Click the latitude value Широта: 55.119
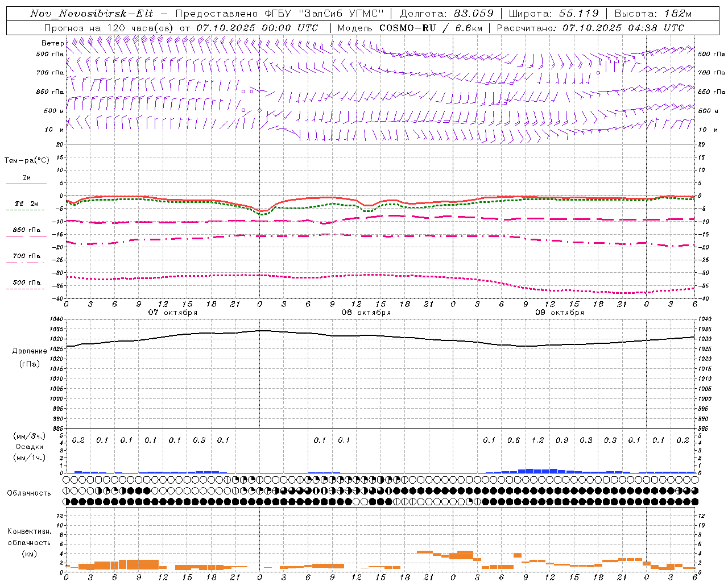This screenshot has height=582, width=728. pos(554,14)
